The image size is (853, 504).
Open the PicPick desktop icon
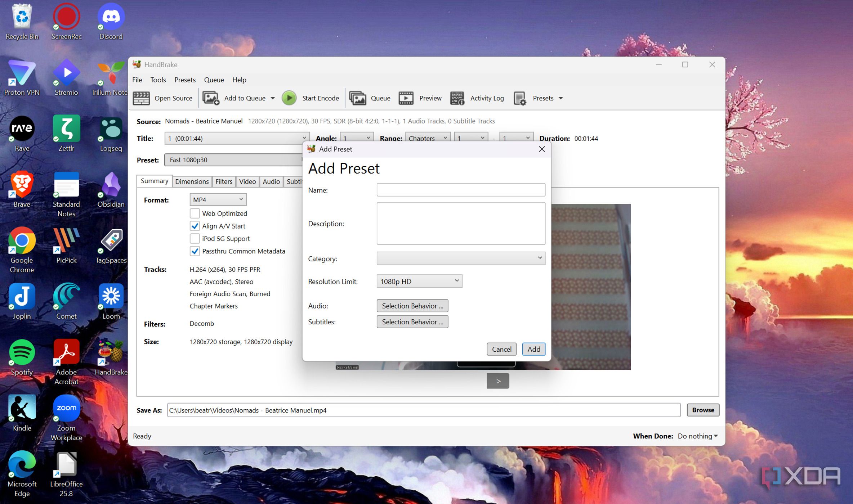coord(66,240)
